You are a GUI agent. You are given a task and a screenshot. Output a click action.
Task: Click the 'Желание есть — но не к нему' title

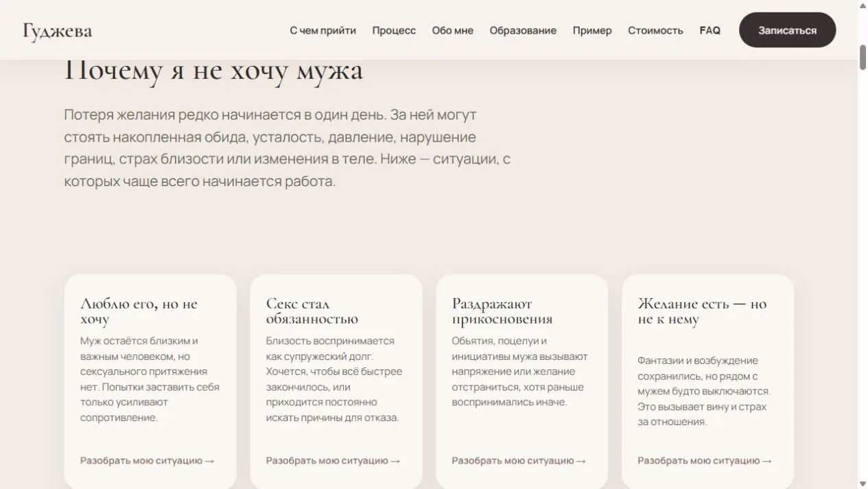click(x=702, y=311)
